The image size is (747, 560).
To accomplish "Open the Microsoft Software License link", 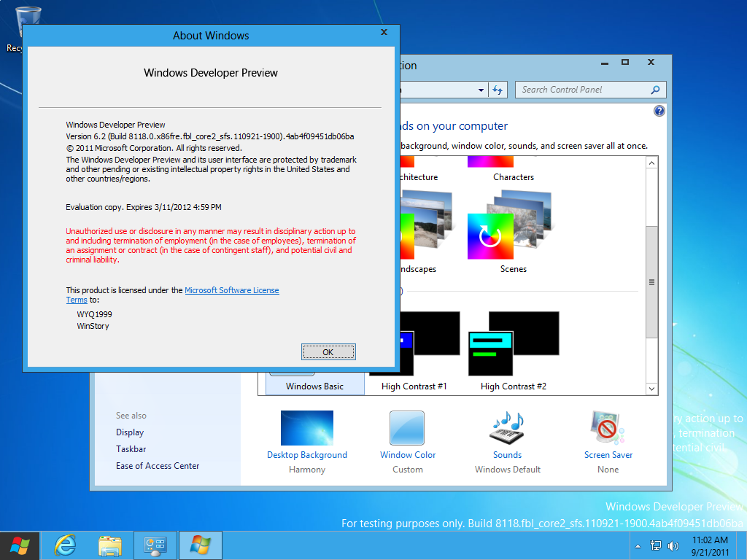I will point(232,290).
